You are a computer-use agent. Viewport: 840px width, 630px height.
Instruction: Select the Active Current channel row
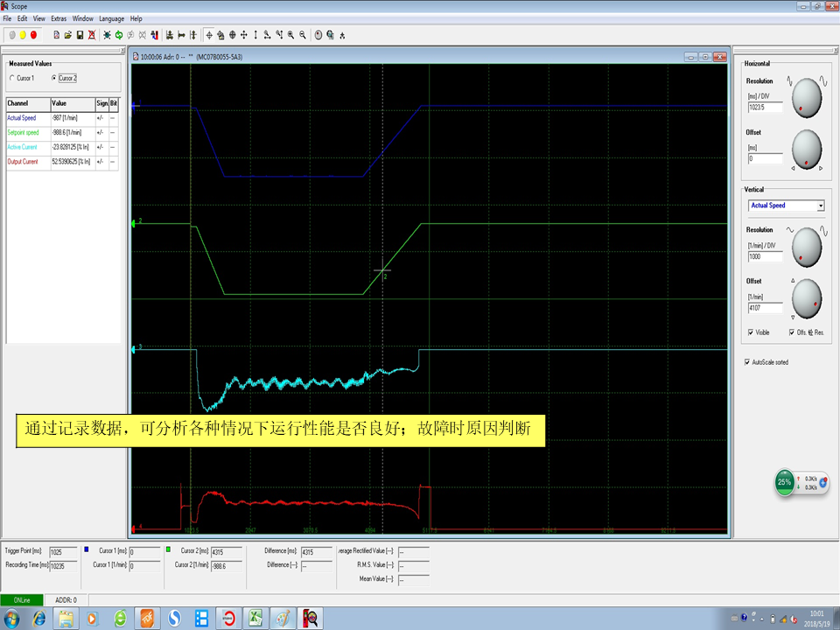pos(26,146)
